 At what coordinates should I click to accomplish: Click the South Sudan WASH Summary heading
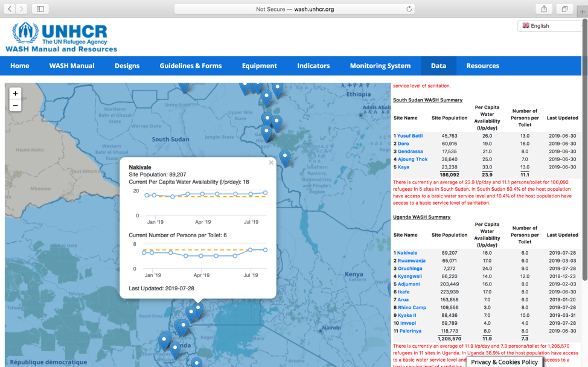point(427,100)
